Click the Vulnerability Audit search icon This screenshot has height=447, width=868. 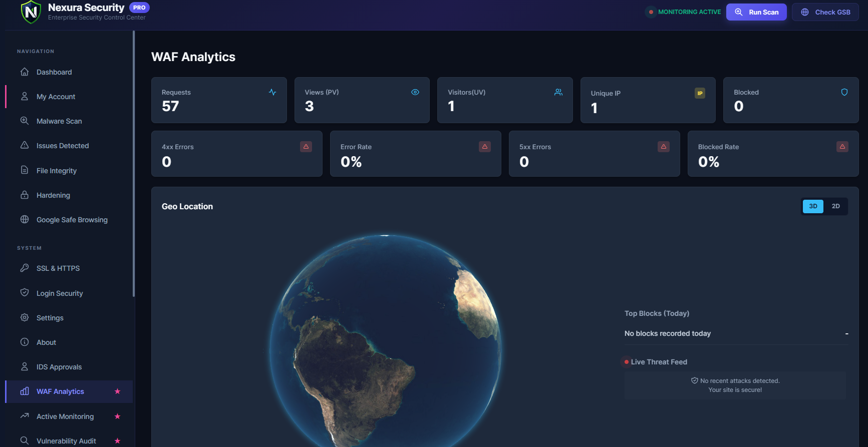click(25, 440)
